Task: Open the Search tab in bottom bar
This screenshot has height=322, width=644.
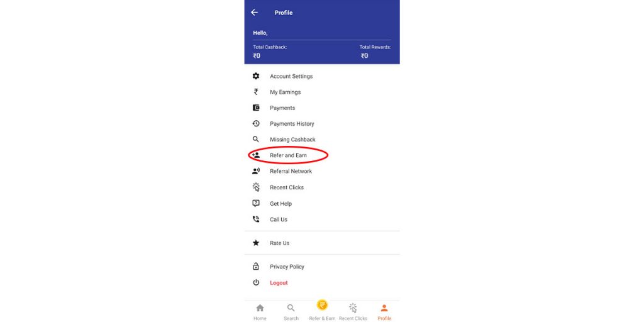Action: coord(291,311)
